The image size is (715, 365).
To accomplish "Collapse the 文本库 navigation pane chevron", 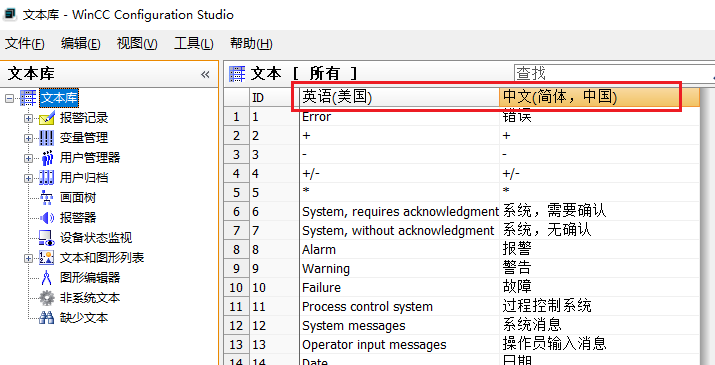I will 205,74.
